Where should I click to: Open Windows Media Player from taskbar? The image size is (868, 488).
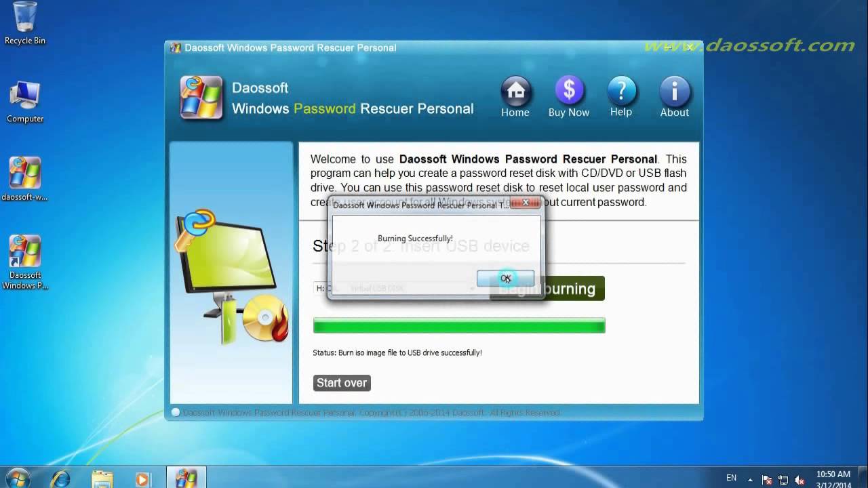pos(142,479)
